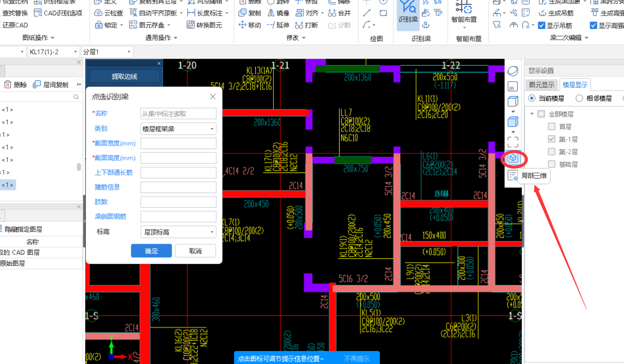The image size is (624, 364).
Task: Open 图元存盘 element save tool
Action: click(x=147, y=25)
